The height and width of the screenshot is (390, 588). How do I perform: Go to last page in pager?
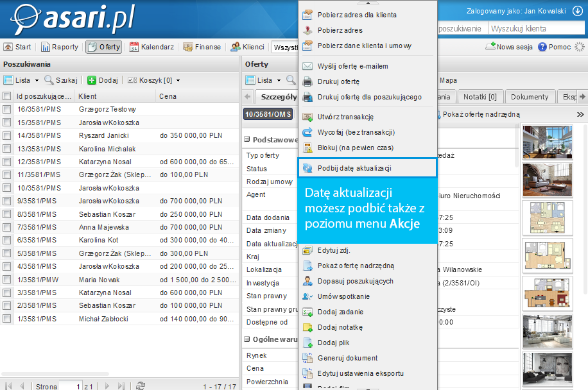tap(121, 386)
